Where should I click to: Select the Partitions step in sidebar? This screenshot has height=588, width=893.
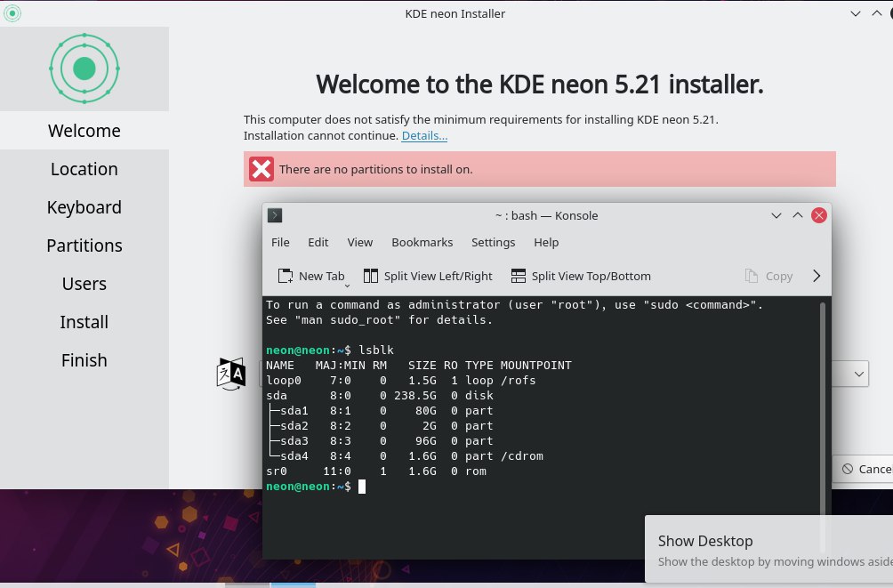(x=84, y=245)
